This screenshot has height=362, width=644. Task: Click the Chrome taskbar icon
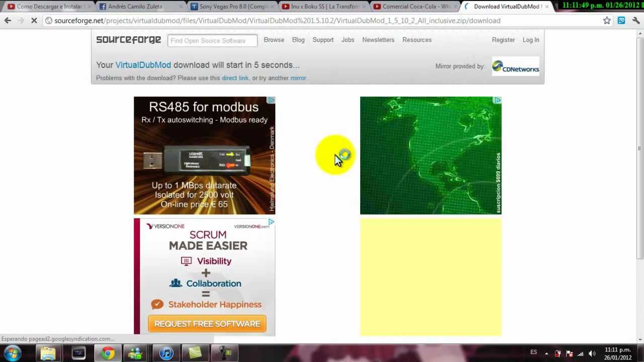pos(107,353)
